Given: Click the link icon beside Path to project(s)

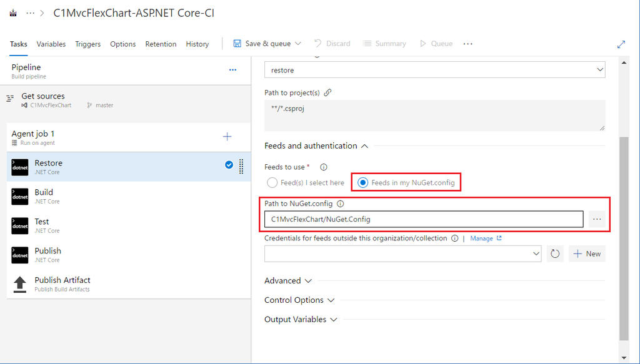Looking at the screenshot, I should (x=327, y=92).
